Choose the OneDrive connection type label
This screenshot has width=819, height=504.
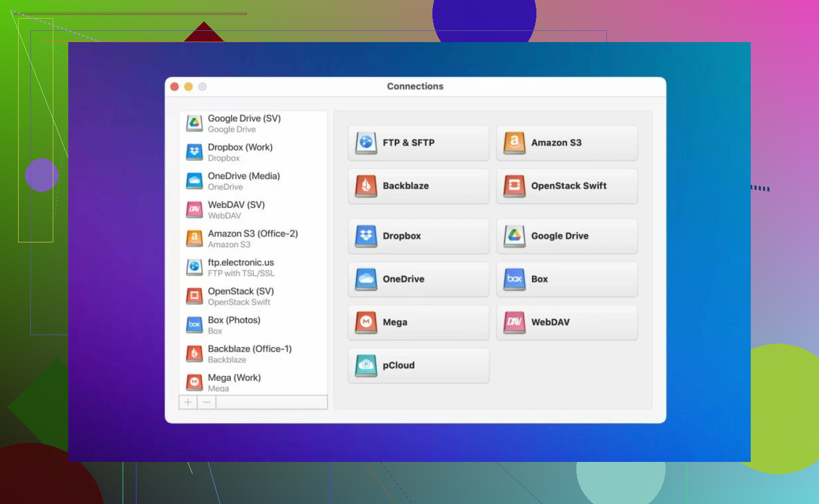pyautogui.click(x=404, y=279)
